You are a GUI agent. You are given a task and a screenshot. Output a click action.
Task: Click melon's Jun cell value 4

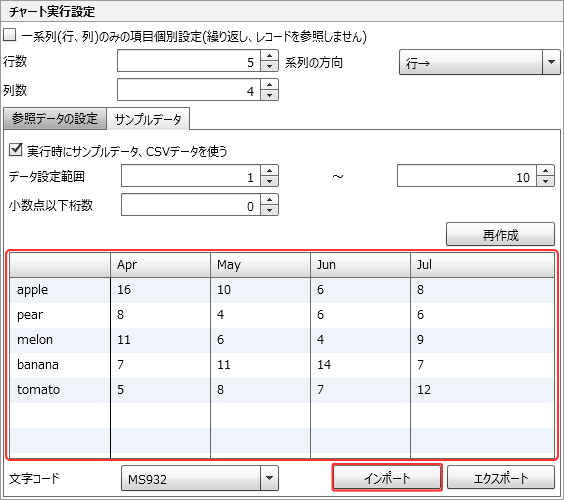pos(360,340)
